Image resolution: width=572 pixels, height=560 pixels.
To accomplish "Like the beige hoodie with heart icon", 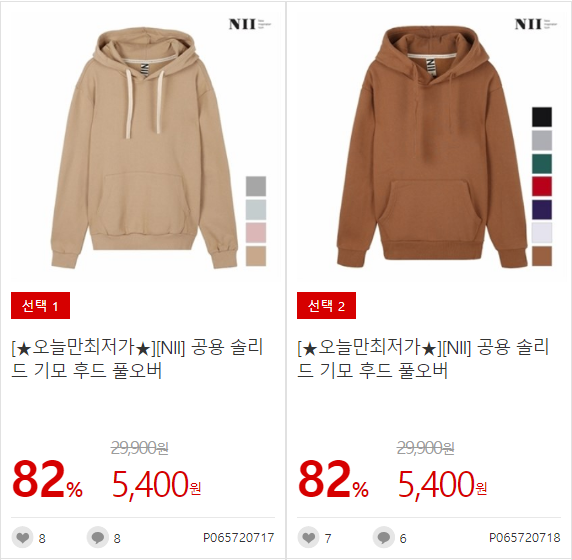I will [x=23, y=538].
